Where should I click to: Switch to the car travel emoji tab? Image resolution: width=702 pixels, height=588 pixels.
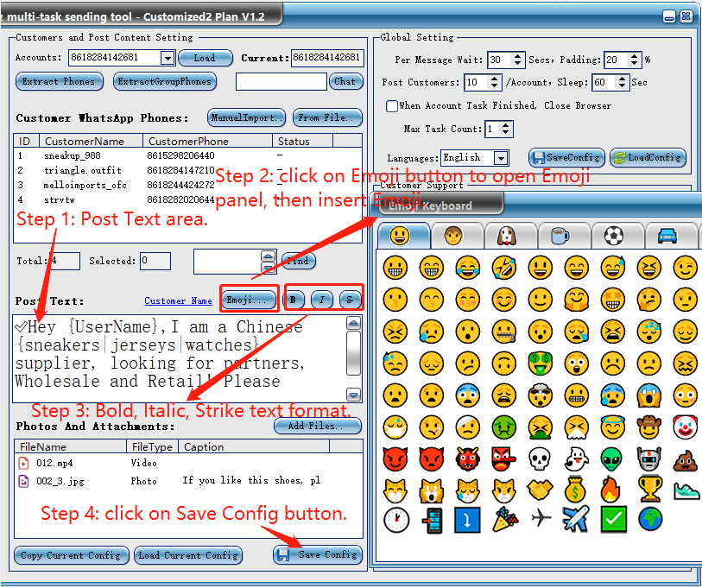pos(671,236)
